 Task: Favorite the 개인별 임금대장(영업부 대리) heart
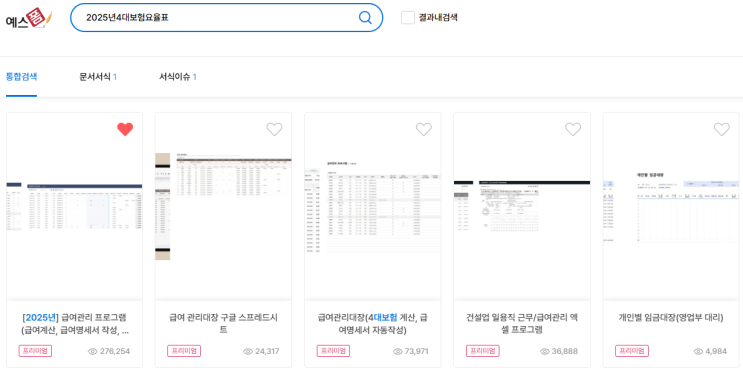[x=722, y=129]
